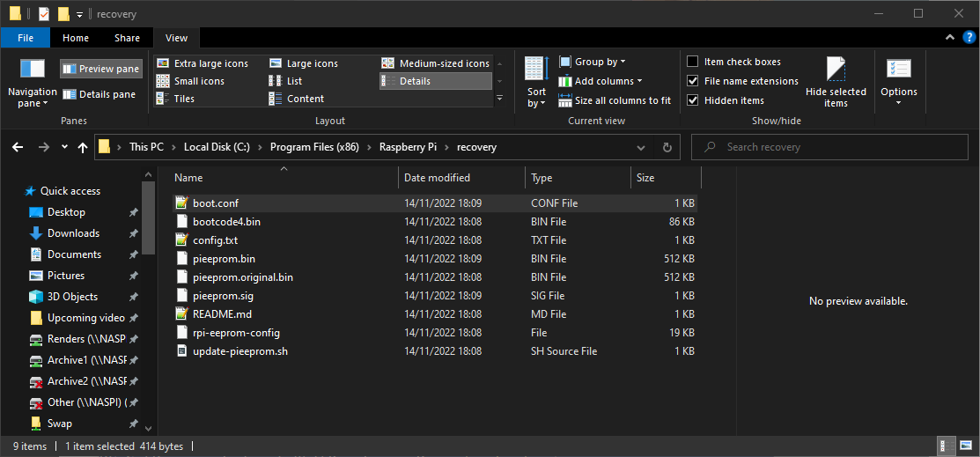Expand address bar history dropdown
Viewport: 980px width, 457px height.
pos(641,148)
